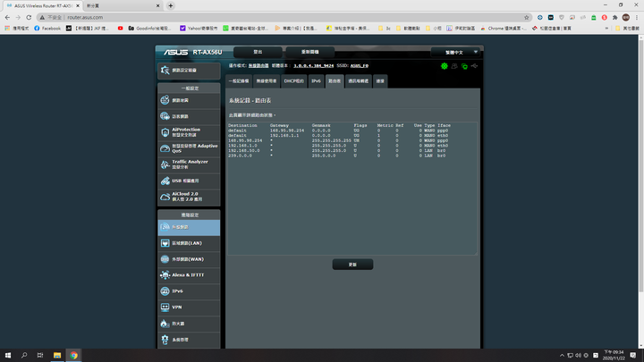Image resolution: width=644 pixels, height=362 pixels.
Task: Open the IPv6 sidebar item
Action: pyautogui.click(x=189, y=291)
